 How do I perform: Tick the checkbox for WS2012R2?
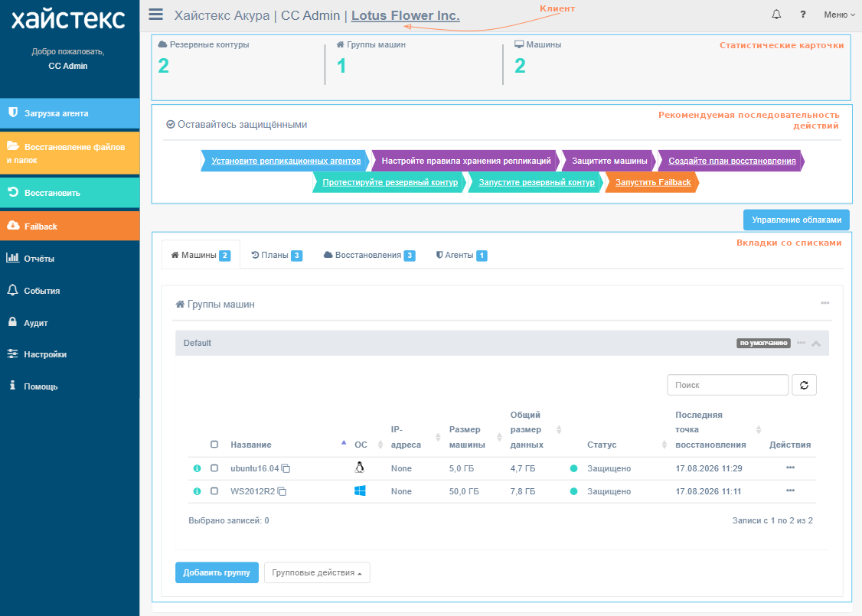click(x=214, y=491)
